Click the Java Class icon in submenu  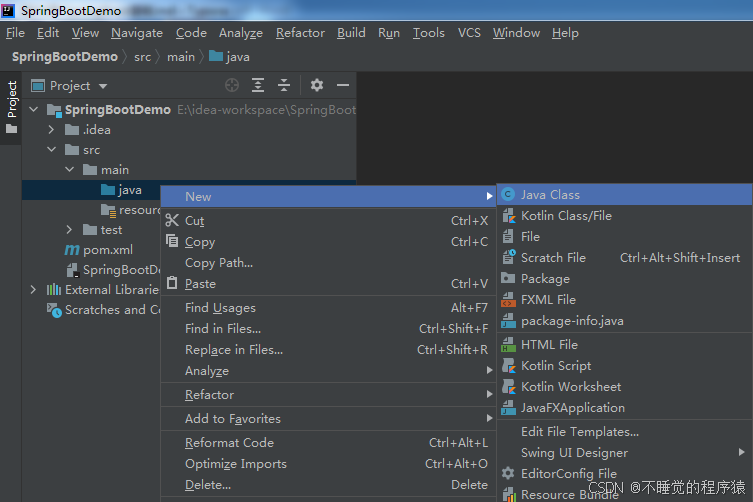pos(508,195)
